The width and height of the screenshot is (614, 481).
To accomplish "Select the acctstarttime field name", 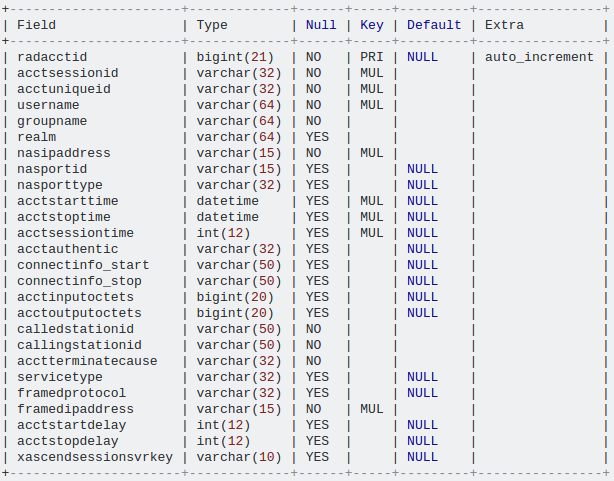I will pyautogui.click(x=68, y=201).
